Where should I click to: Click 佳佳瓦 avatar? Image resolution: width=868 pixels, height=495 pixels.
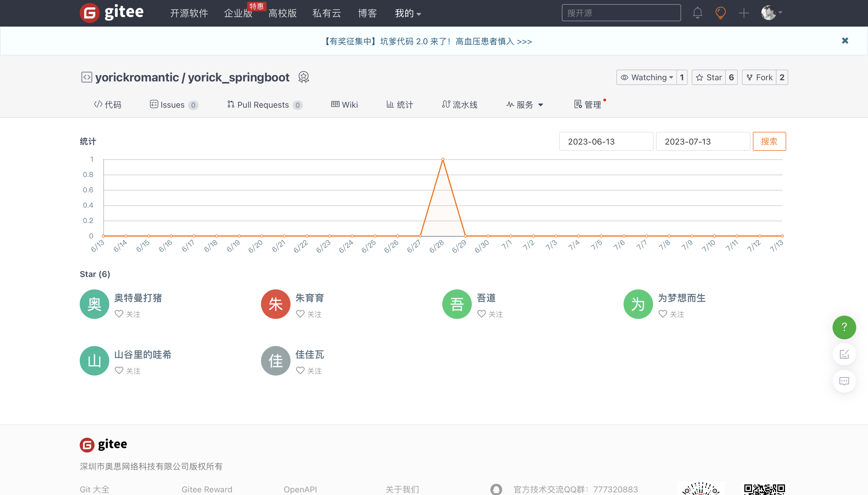pos(276,361)
